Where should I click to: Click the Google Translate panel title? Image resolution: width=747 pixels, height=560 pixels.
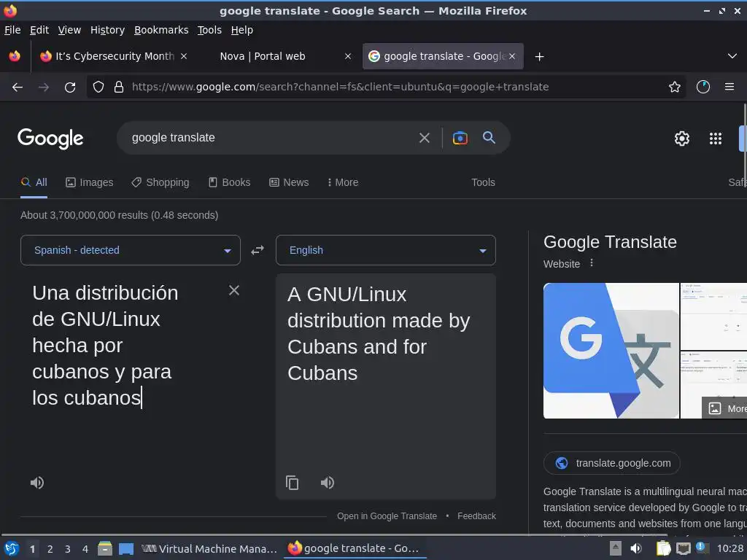click(x=610, y=242)
